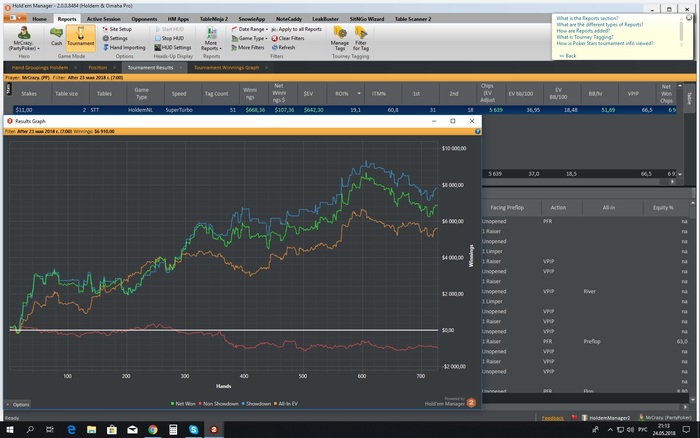The height and width of the screenshot is (438, 700).
Task: Open Options in the Results Graph
Action: point(18,405)
